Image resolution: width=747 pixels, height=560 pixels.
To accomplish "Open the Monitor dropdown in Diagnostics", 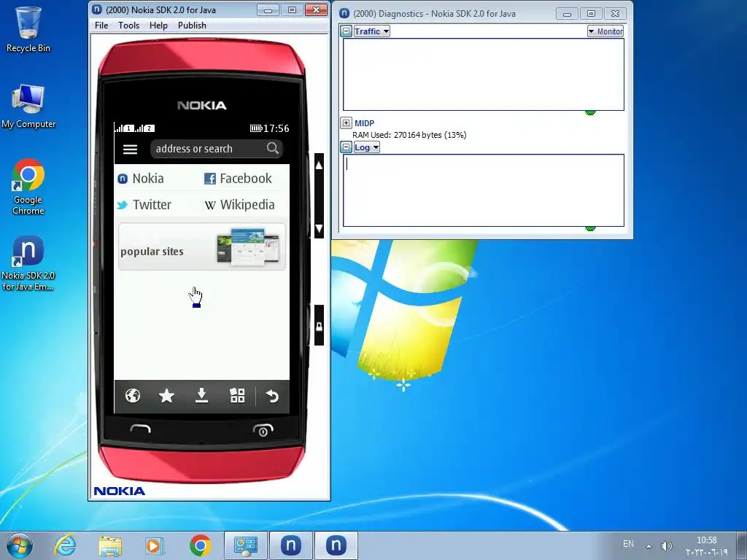I will pyautogui.click(x=605, y=31).
